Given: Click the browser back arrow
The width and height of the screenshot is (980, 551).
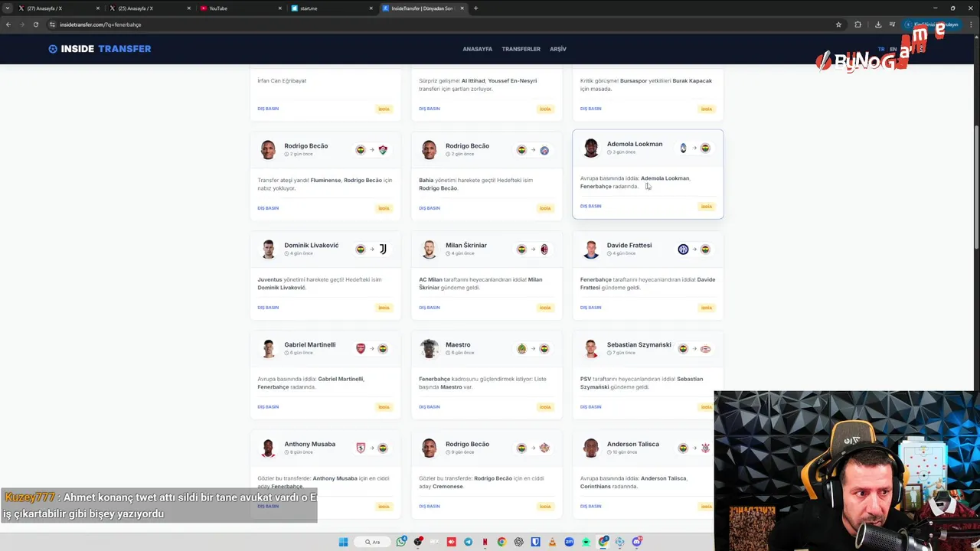Looking at the screenshot, I should pyautogui.click(x=8, y=24).
